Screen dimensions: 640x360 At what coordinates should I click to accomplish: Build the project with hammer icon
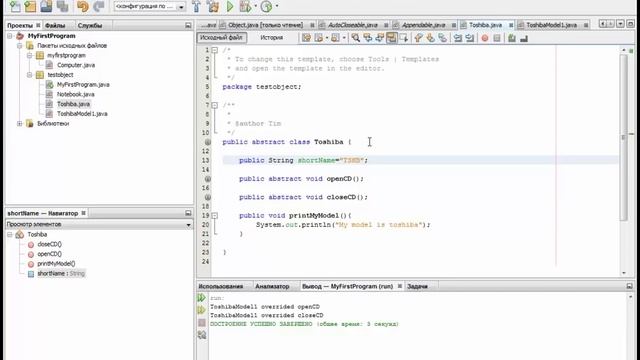(196, 6)
